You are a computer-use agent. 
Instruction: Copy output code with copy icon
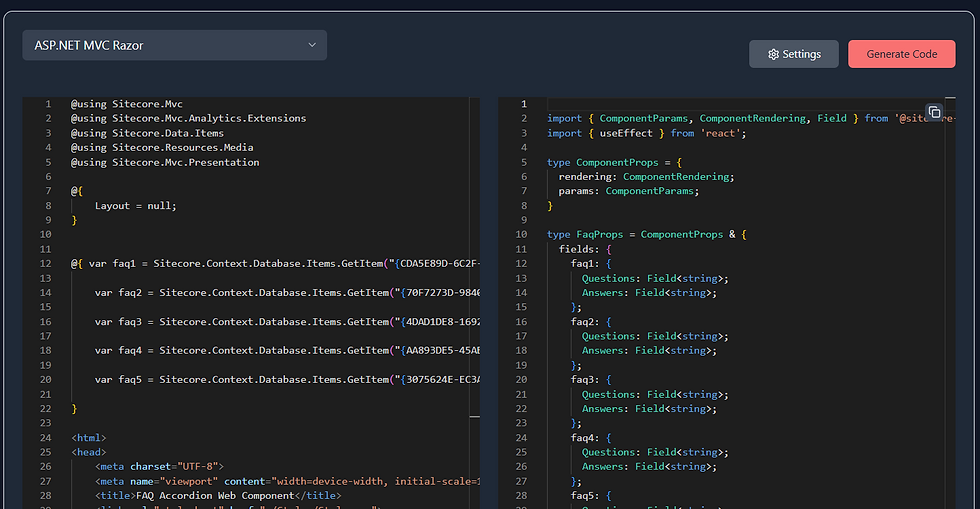click(934, 112)
